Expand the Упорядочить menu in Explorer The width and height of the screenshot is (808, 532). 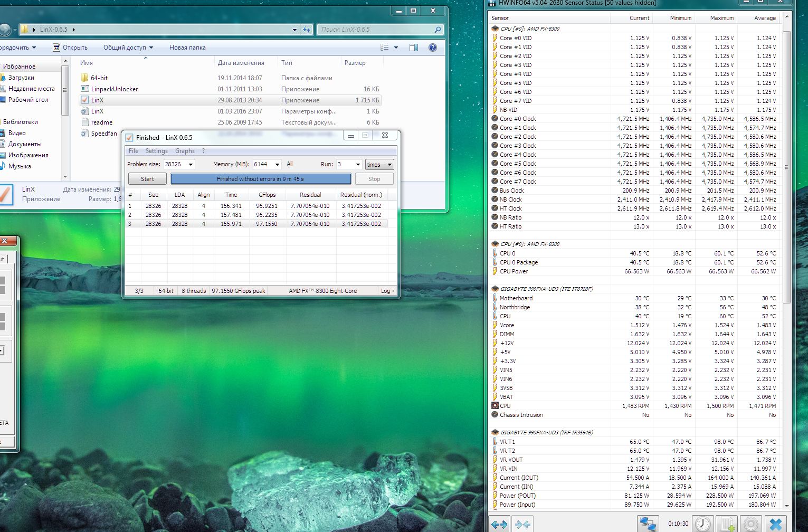tap(18, 47)
